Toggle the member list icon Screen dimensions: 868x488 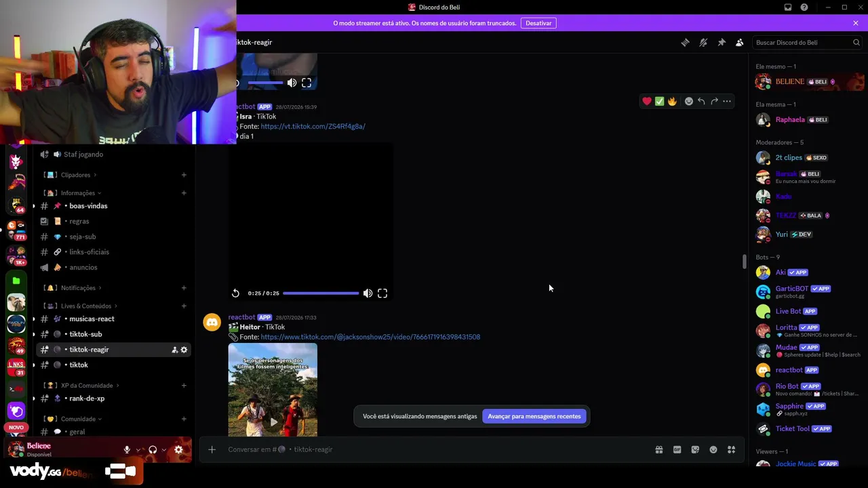pos(740,43)
